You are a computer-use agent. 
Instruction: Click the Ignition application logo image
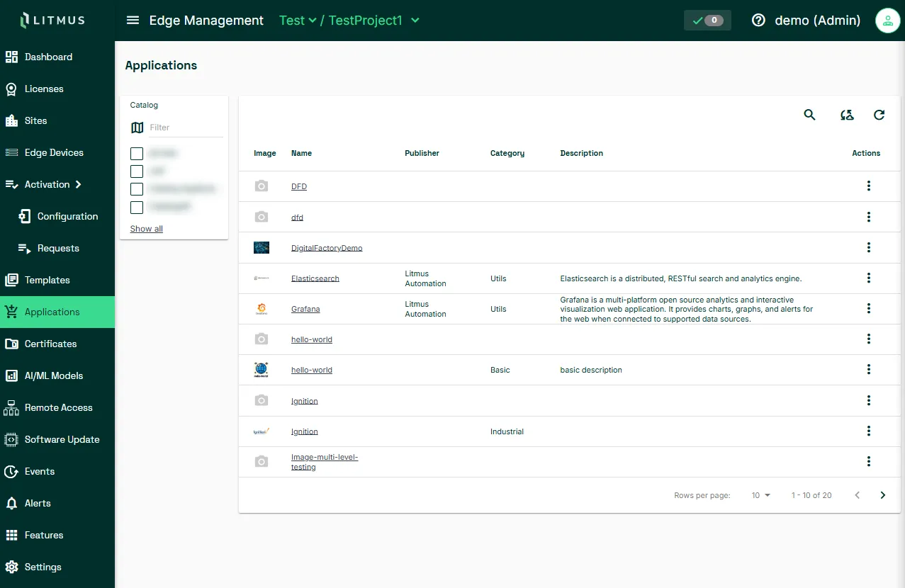pos(262,431)
